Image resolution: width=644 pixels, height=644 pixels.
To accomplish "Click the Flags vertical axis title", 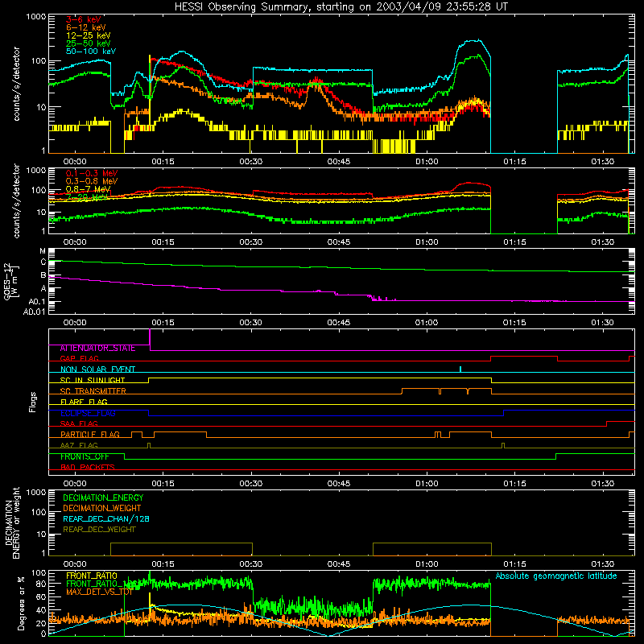I will pos(33,402).
